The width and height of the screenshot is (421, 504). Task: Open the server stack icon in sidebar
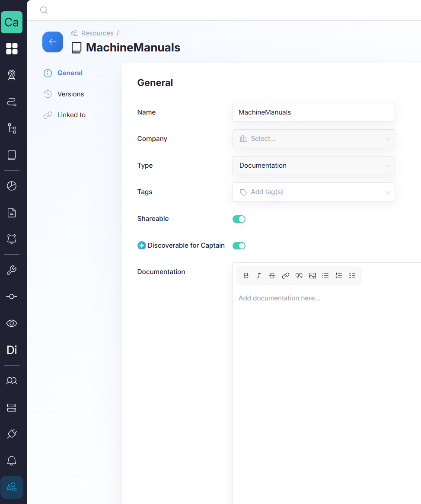[12, 408]
